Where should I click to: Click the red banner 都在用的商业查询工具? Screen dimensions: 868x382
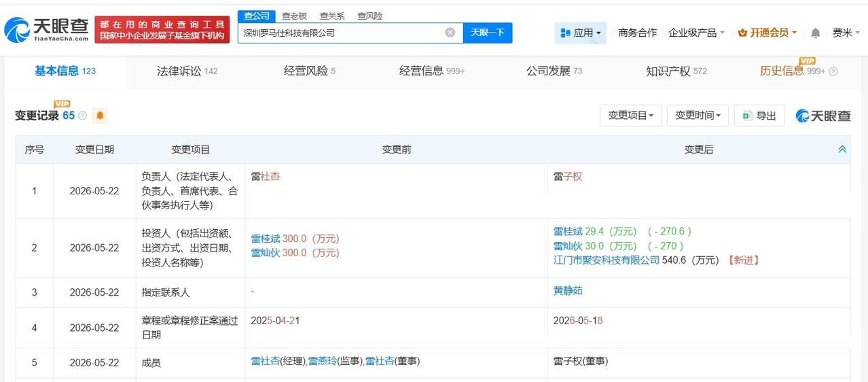162,30
